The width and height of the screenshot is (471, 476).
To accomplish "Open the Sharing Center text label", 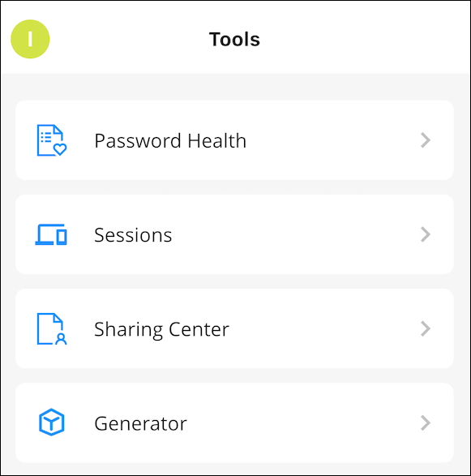I will point(161,330).
